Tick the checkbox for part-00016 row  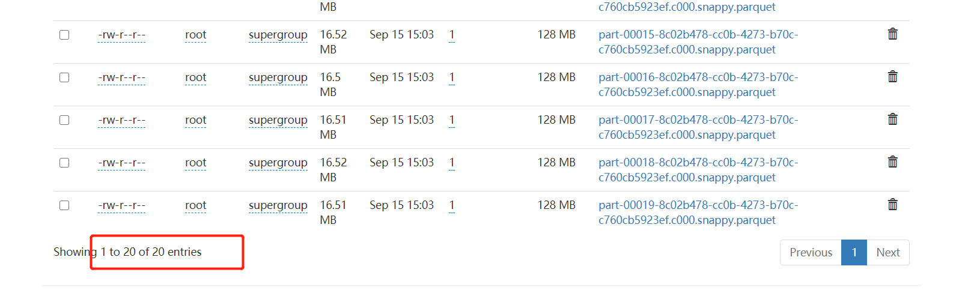[64, 77]
